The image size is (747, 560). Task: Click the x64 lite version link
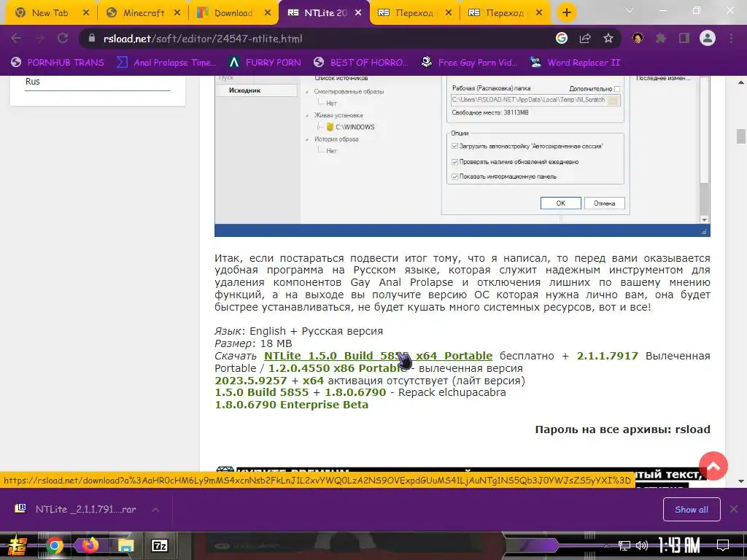click(313, 381)
